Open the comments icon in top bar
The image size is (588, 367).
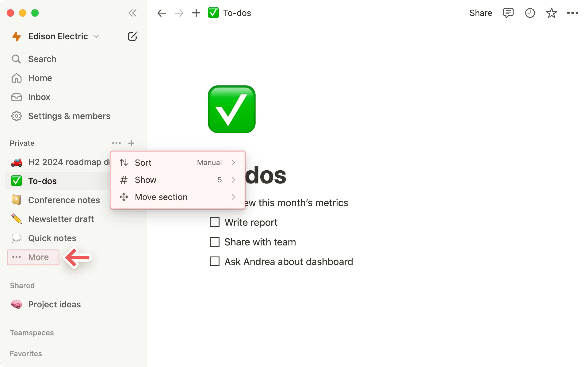[x=508, y=13]
